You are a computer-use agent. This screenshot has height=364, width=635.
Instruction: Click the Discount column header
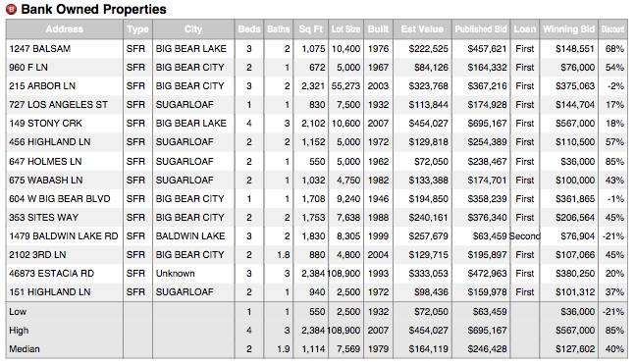pyautogui.click(x=612, y=29)
